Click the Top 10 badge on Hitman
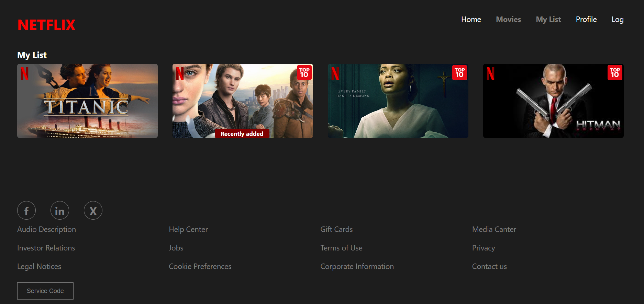 pyautogui.click(x=615, y=72)
